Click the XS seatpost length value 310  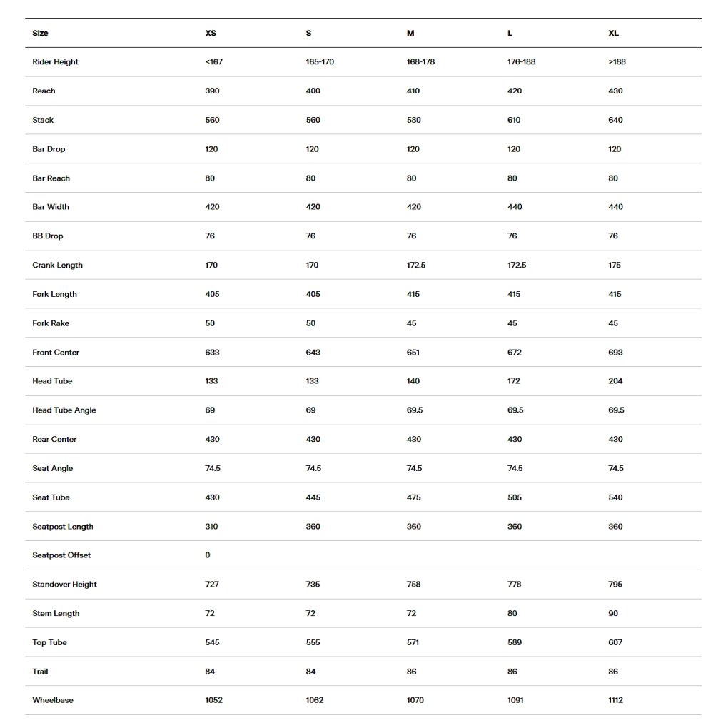tap(211, 527)
